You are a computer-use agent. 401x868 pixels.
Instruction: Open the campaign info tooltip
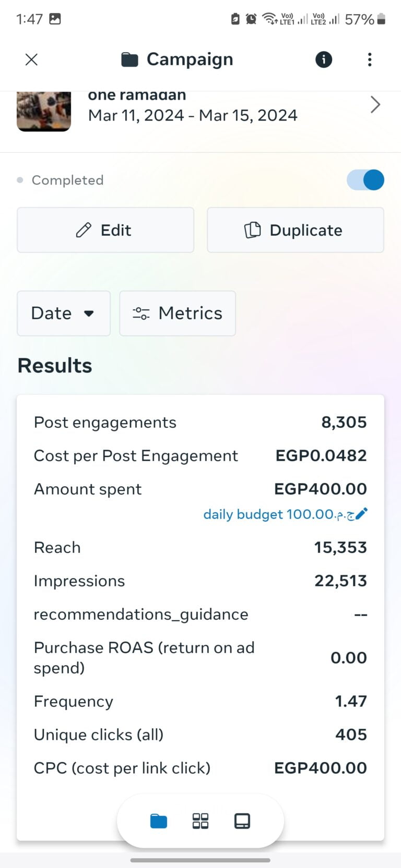click(323, 59)
